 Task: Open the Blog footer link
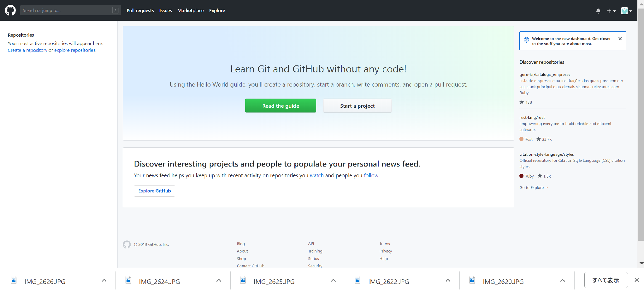(x=241, y=244)
